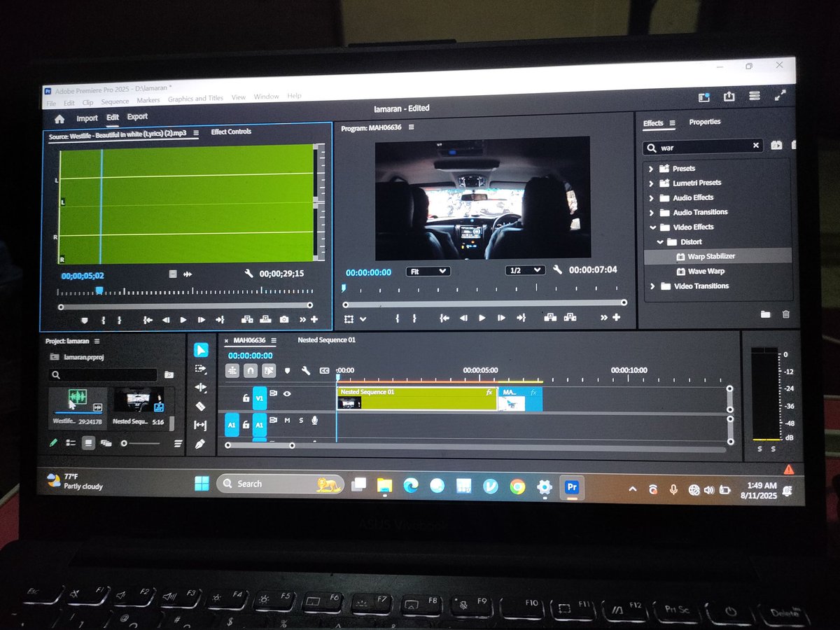
Task: Expand the Audio Effects folder
Action: click(x=651, y=197)
